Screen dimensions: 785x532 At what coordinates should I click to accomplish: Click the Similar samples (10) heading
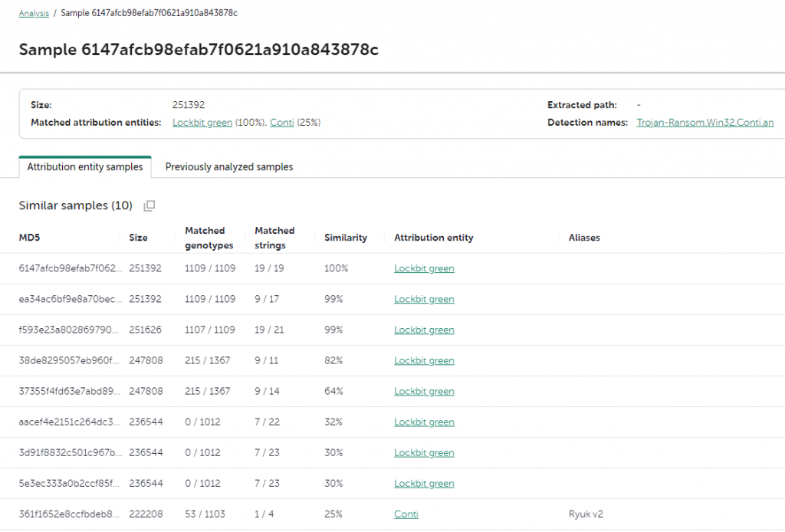76,205
